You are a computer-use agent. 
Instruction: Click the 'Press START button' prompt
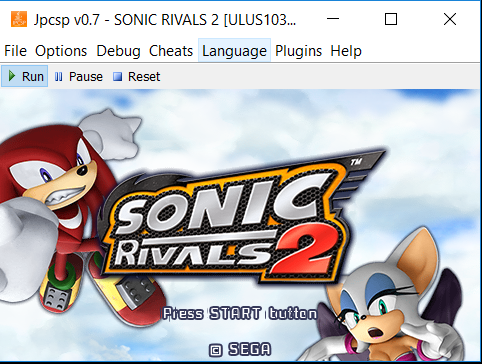click(240, 314)
